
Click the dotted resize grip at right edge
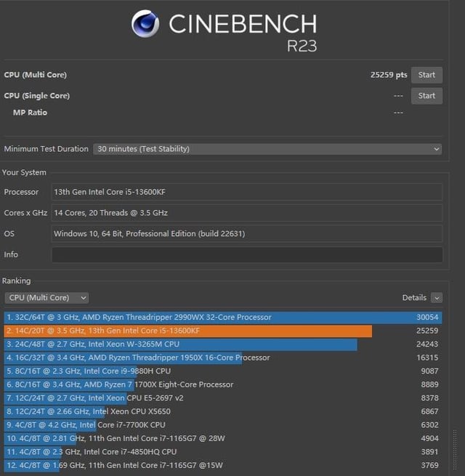[x=455, y=449]
